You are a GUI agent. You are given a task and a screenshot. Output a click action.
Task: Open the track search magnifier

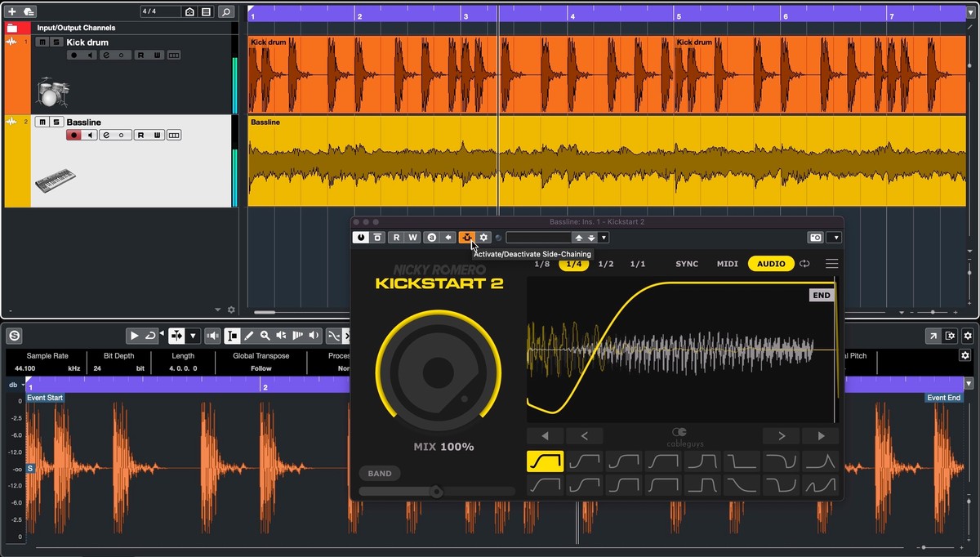pyautogui.click(x=226, y=12)
